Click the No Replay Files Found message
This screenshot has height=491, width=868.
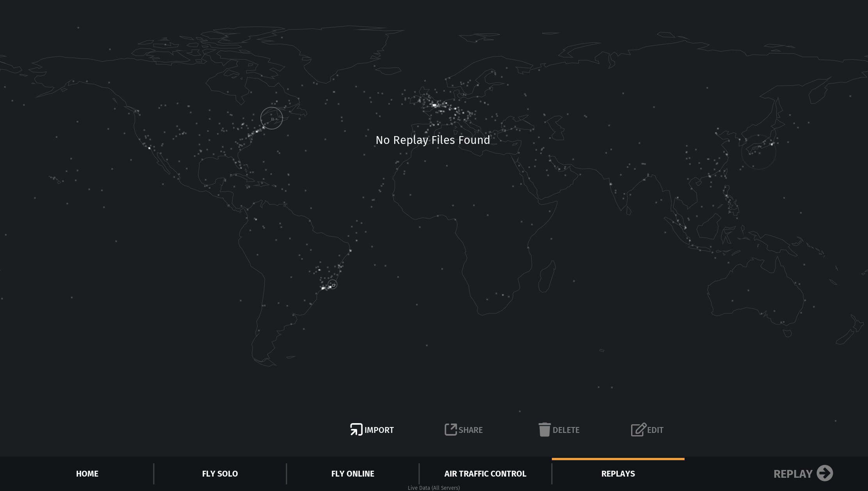click(432, 140)
